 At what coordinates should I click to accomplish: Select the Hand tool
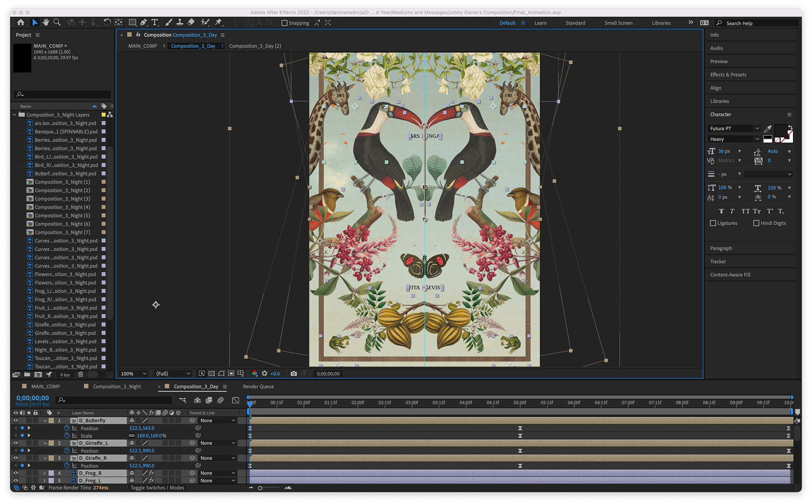click(x=46, y=22)
